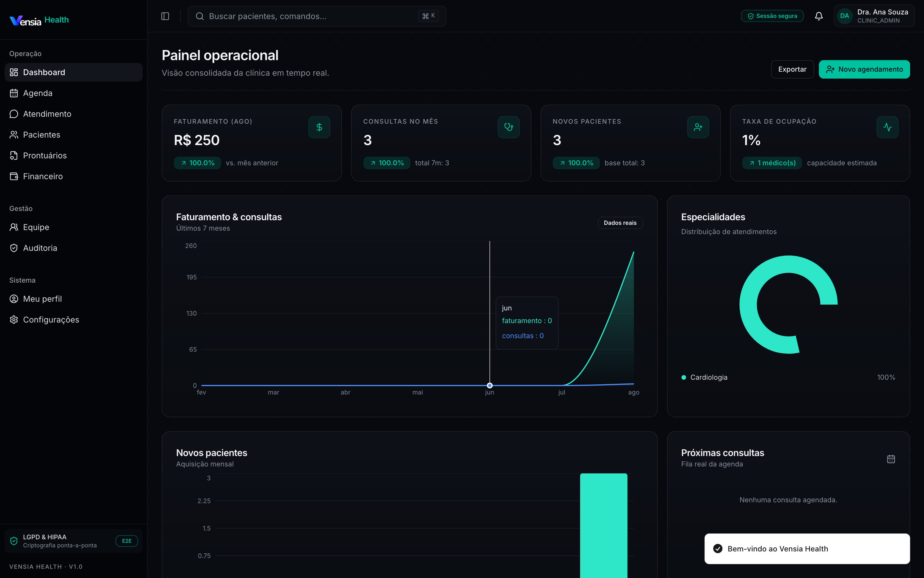This screenshot has height=578, width=924.
Task: Click the 100.0% badge on Consultas no Mês card
Action: tap(387, 163)
